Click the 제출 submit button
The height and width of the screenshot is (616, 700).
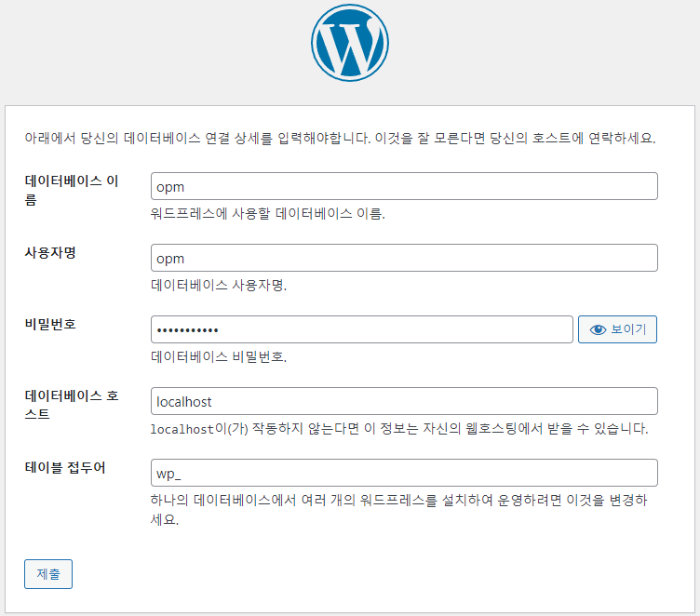(48, 574)
